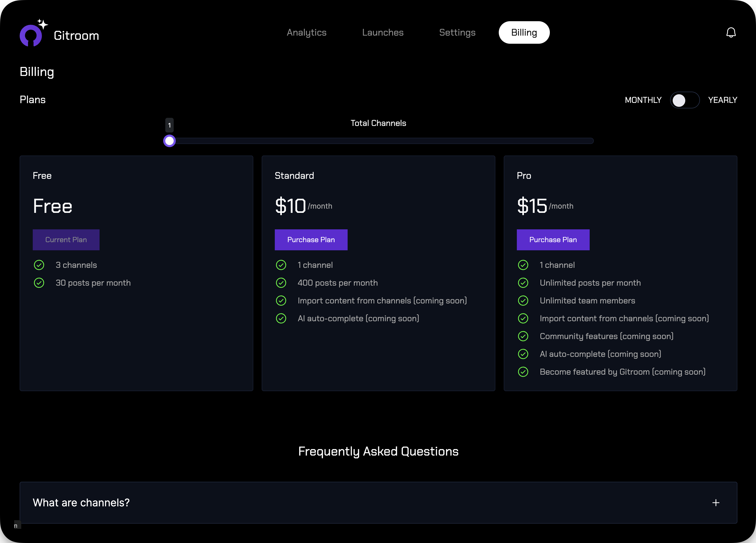Select the YEARLY billing label
Image resolution: width=756 pixels, height=543 pixels.
[x=722, y=100]
